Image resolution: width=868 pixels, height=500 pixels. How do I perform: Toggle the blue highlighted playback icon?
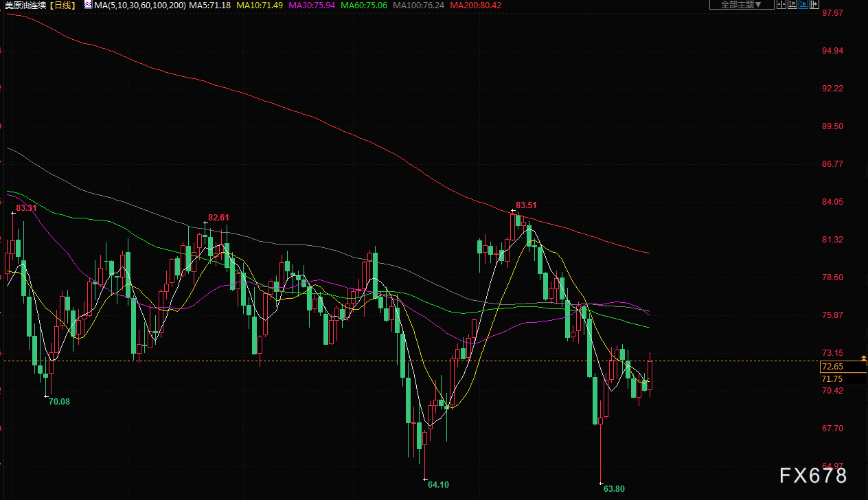point(803,4)
